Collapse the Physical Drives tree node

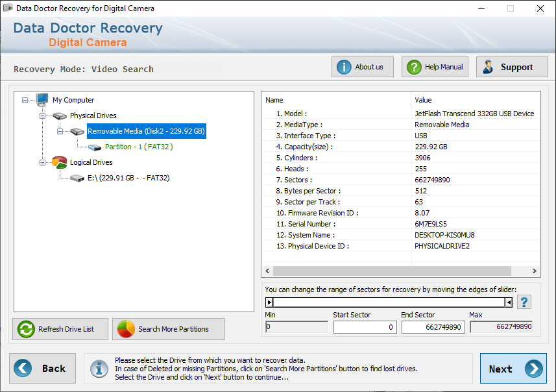tap(42, 116)
